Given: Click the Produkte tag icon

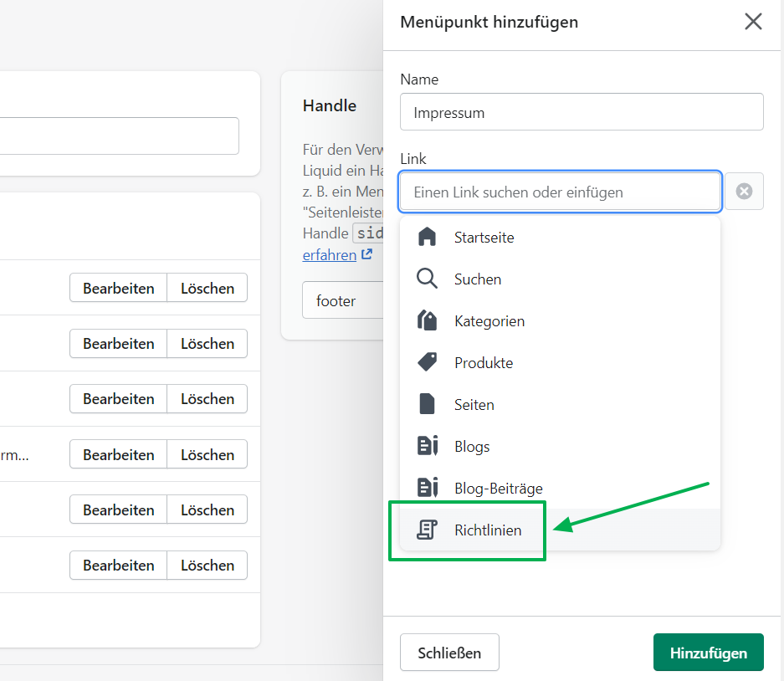Looking at the screenshot, I should 427,362.
